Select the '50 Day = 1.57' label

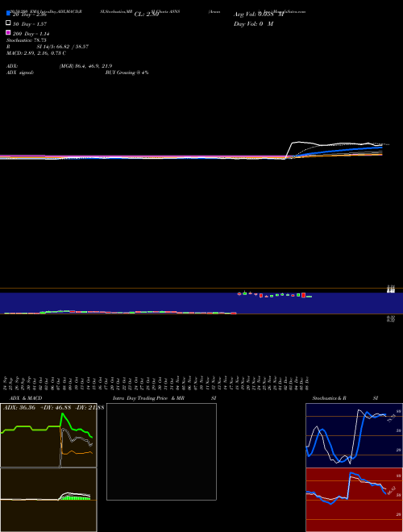click(x=30, y=24)
